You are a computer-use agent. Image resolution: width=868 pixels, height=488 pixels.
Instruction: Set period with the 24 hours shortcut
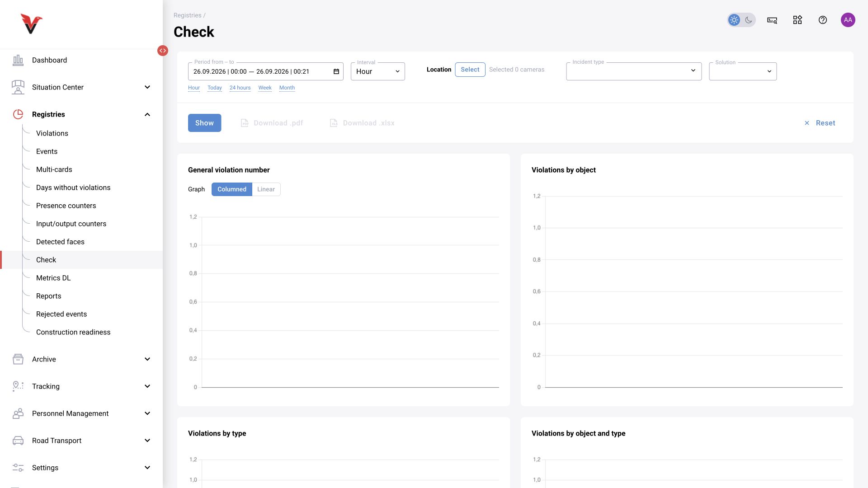240,88
